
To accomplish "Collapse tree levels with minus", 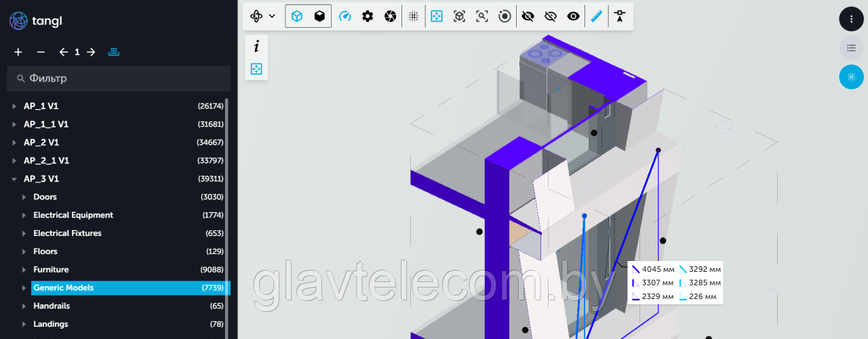I will coord(41,52).
